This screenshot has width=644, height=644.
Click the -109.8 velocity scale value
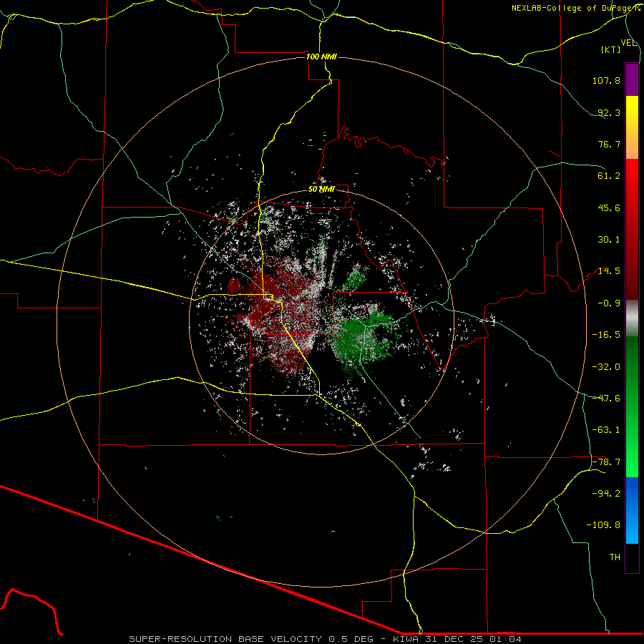(603, 525)
